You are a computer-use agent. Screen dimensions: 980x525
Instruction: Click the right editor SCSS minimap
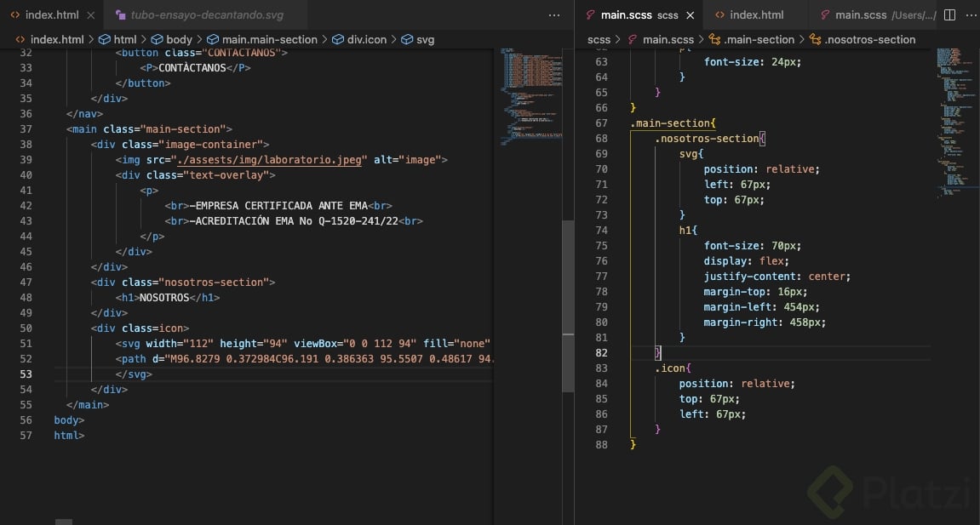954,119
